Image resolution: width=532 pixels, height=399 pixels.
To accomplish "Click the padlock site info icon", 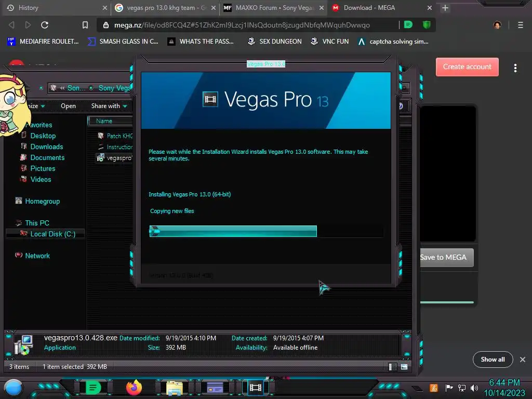I will (106, 25).
